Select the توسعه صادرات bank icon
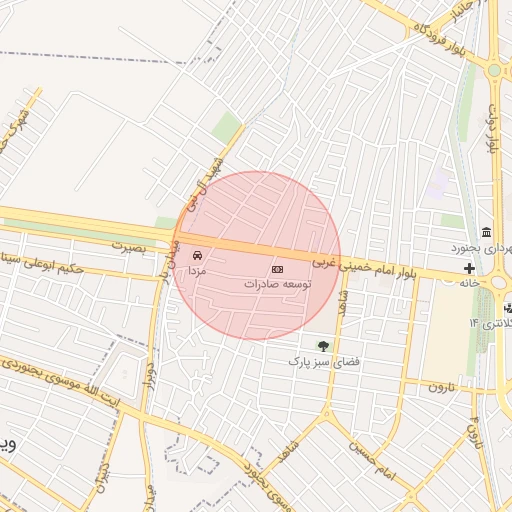Screen dimensions: 512x512 [x=277, y=269]
